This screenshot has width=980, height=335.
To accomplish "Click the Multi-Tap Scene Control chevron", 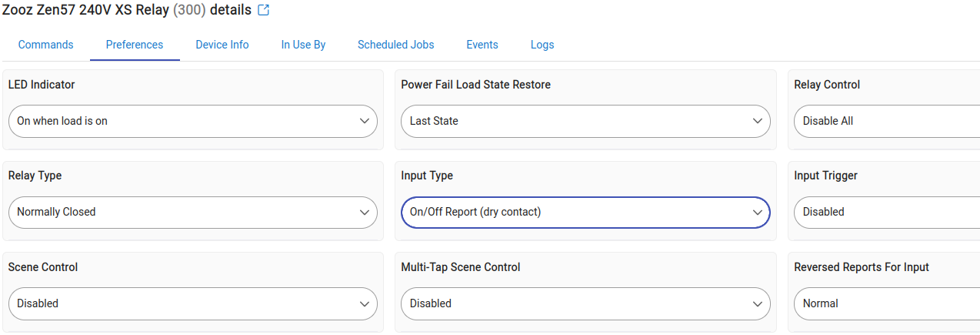I will (x=758, y=304).
